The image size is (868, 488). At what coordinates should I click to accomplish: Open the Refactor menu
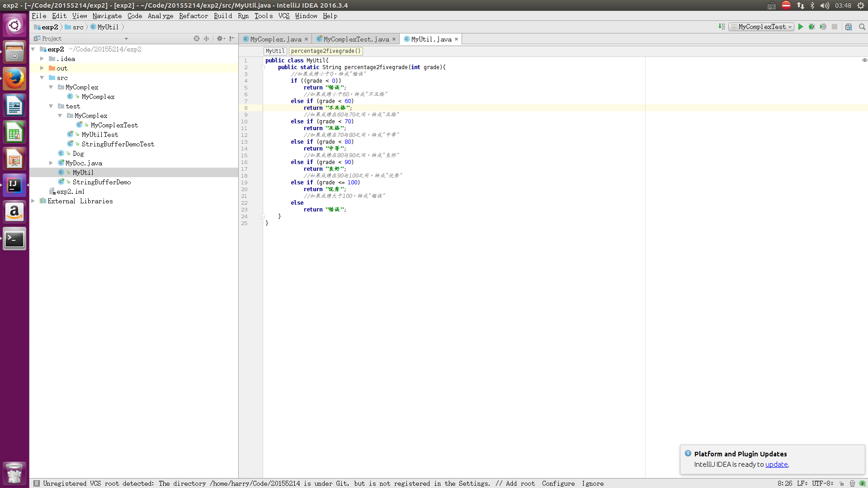[x=193, y=16]
